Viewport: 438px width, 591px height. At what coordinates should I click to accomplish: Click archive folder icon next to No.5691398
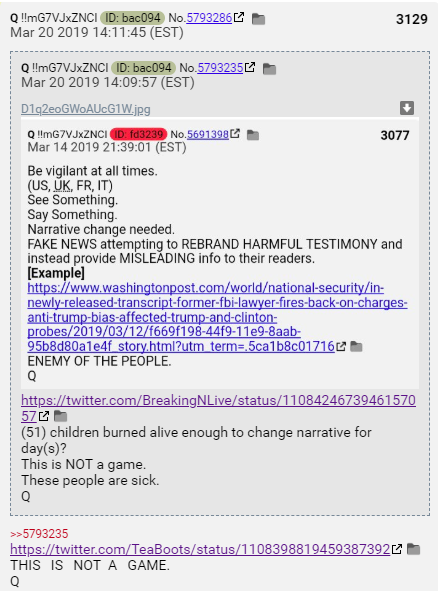point(253,135)
